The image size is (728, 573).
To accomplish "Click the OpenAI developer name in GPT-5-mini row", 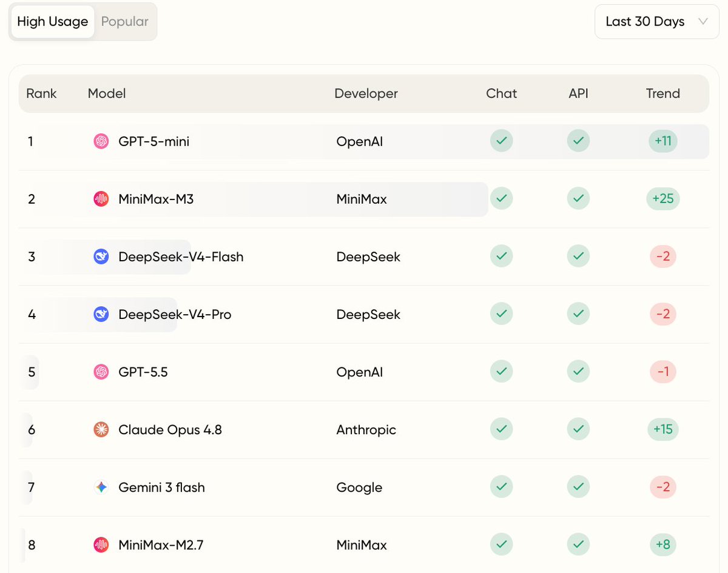I will 360,141.
